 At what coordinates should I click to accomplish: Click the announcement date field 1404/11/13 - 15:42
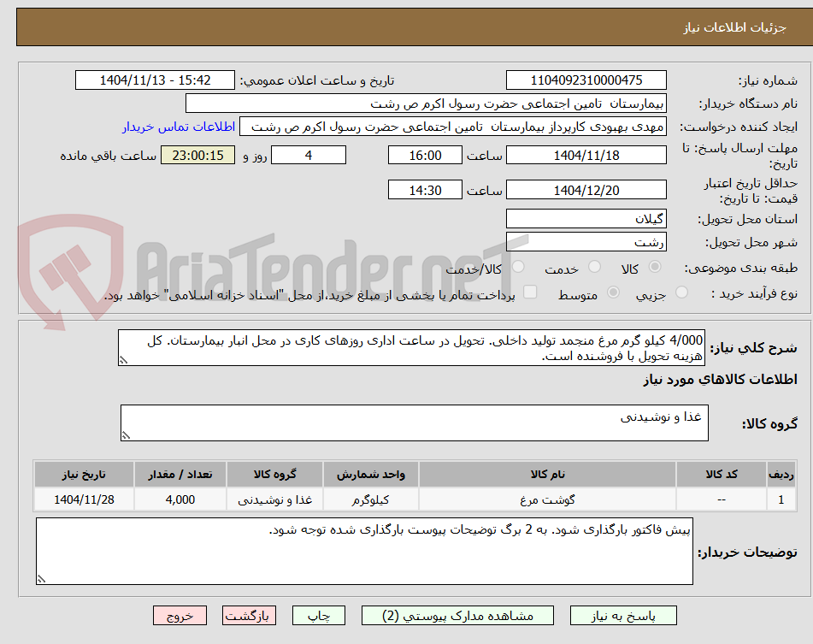(x=155, y=80)
